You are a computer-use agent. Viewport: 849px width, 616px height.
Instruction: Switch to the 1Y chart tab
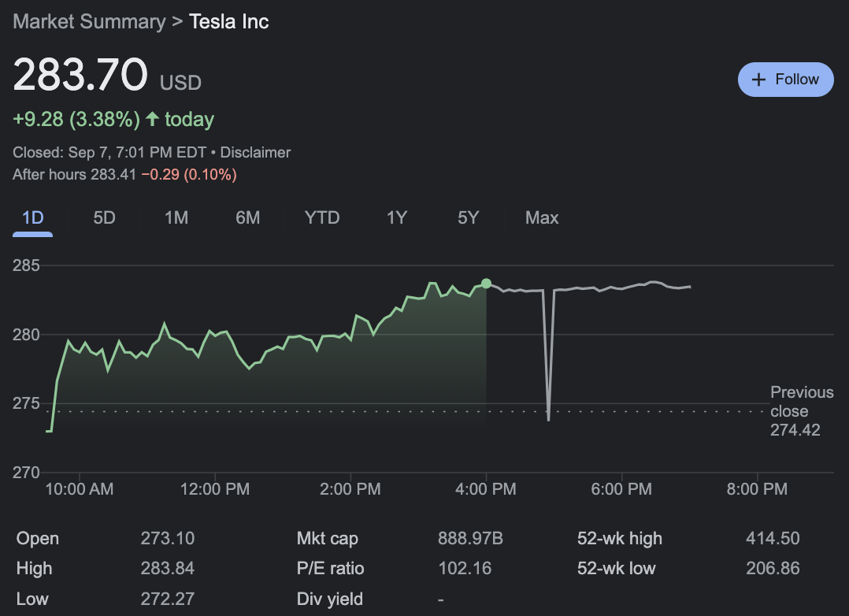396,217
